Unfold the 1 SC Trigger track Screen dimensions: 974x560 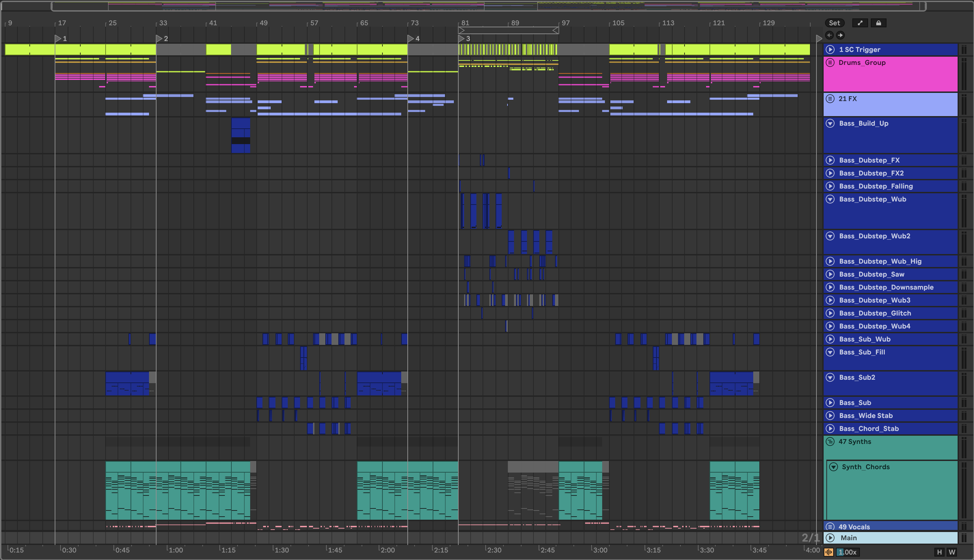click(830, 50)
